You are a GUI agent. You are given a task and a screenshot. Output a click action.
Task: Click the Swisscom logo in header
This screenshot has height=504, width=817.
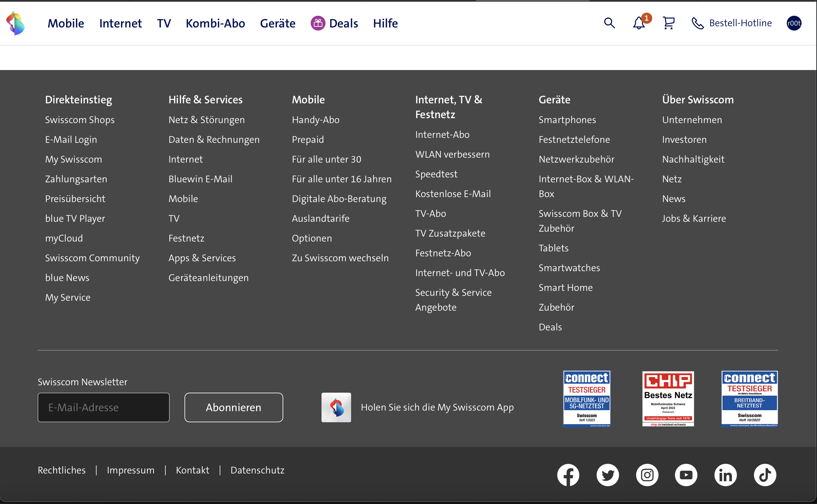pos(15,23)
